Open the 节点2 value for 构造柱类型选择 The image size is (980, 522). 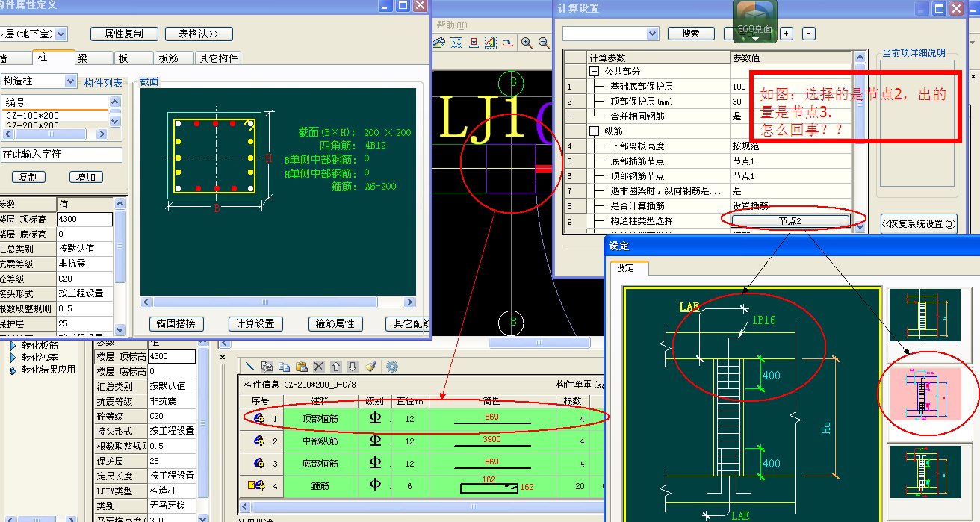(790, 220)
